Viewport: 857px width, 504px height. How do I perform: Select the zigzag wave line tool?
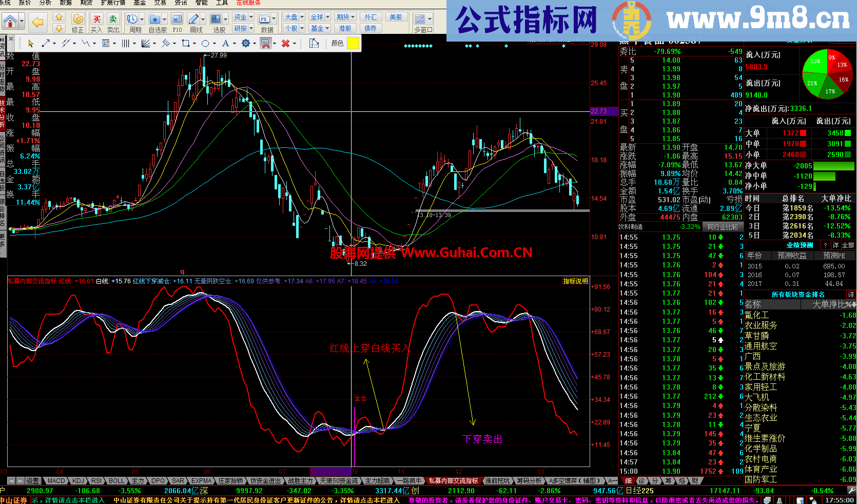[85, 44]
